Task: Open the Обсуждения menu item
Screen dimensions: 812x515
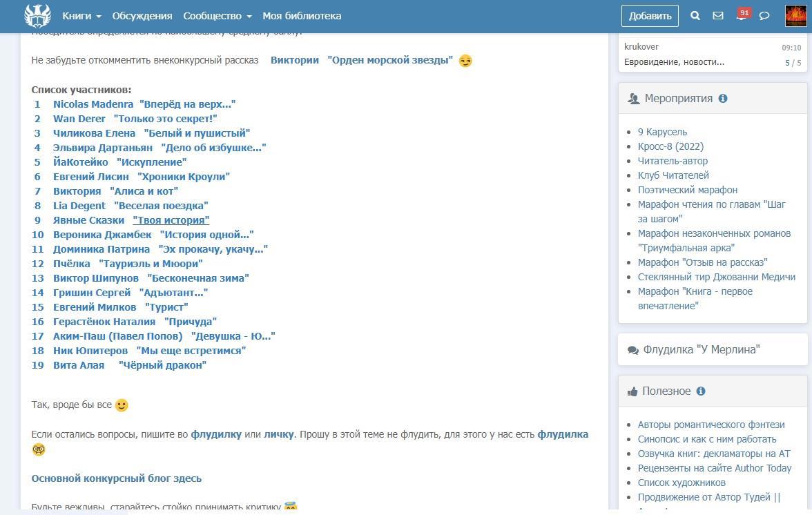Action: click(142, 16)
